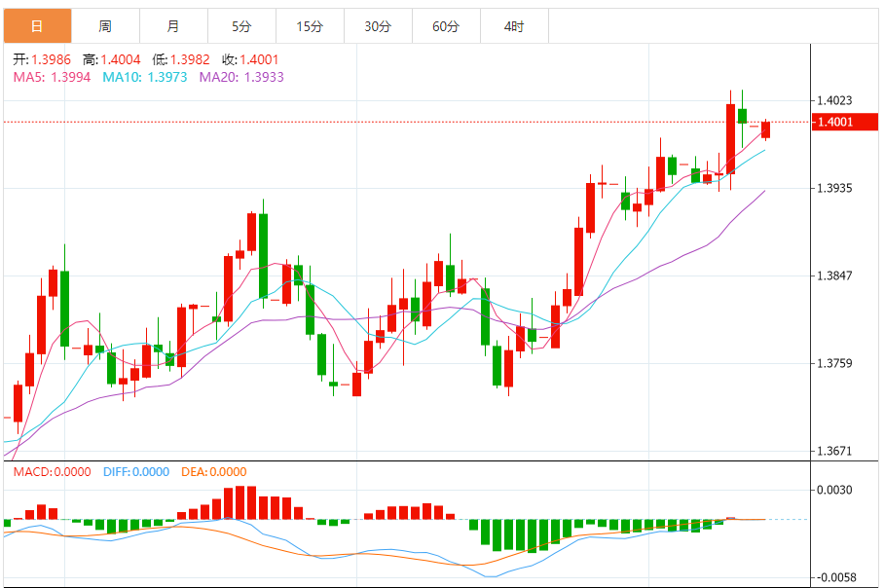Click the latest red candlestick on chart

765,129
